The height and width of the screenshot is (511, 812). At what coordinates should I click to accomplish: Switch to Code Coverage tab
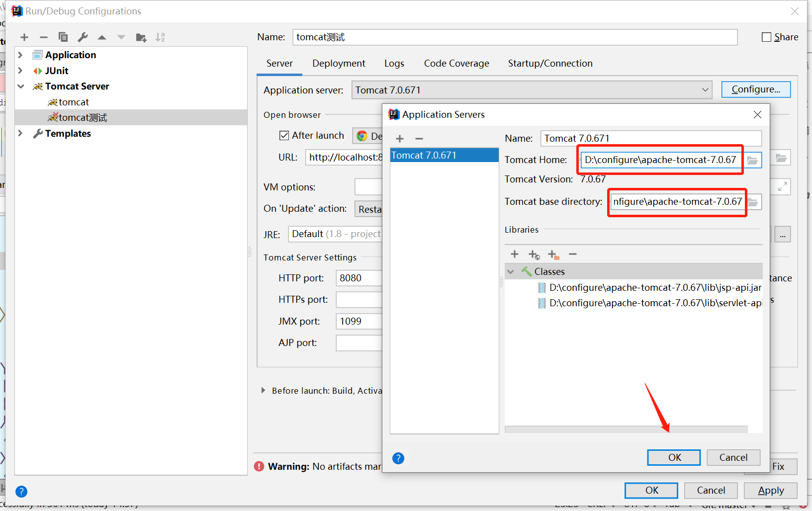tap(456, 64)
